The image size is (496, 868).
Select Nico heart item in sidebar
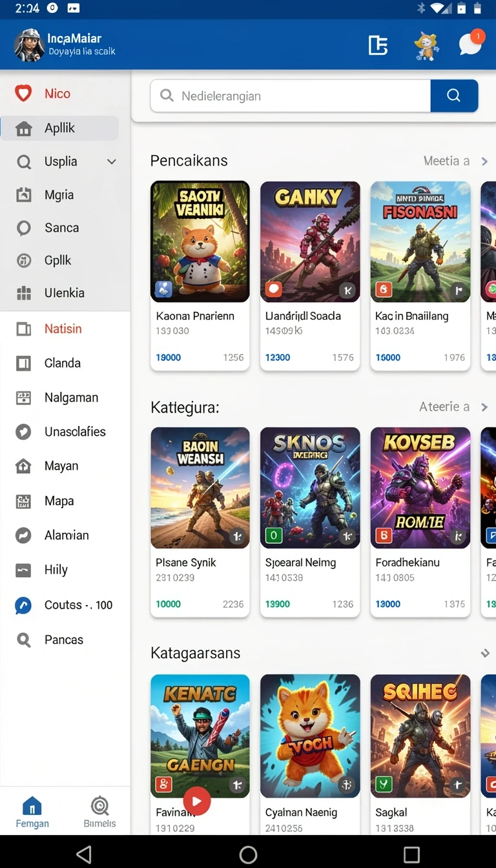pyautogui.click(x=59, y=94)
